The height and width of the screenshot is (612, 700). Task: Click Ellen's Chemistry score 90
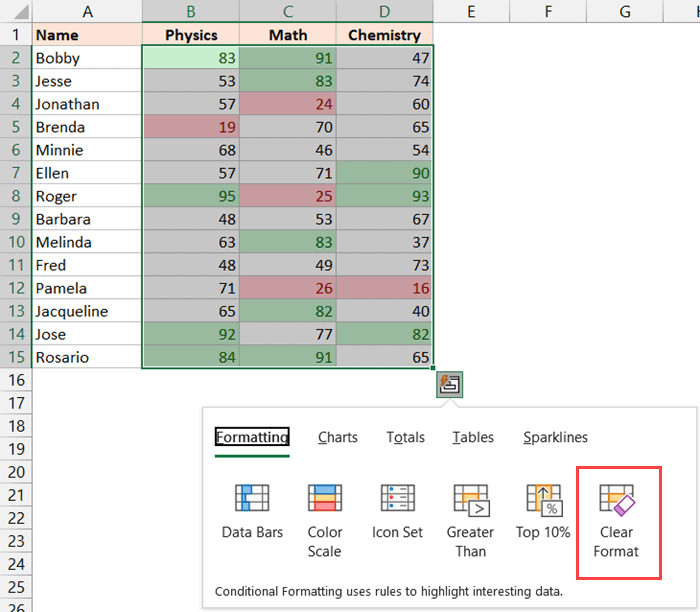(385, 173)
